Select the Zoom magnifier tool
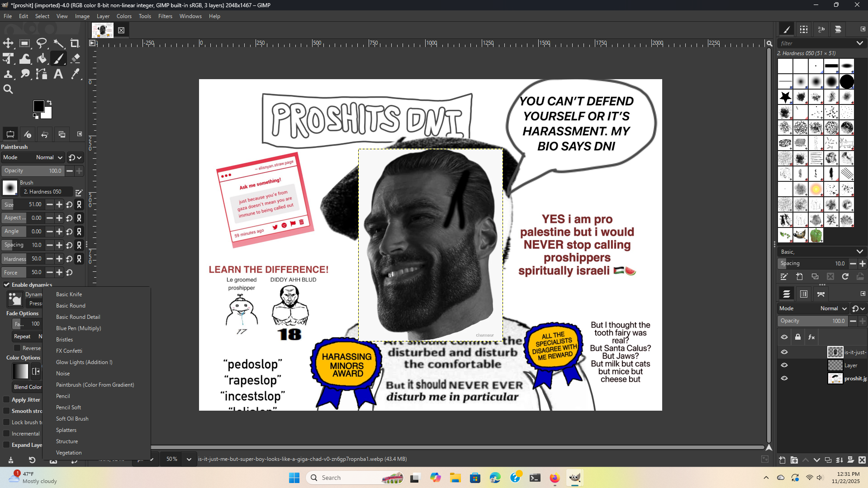The width and height of the screenshot is (868, 488). click(x=8, y=90)
